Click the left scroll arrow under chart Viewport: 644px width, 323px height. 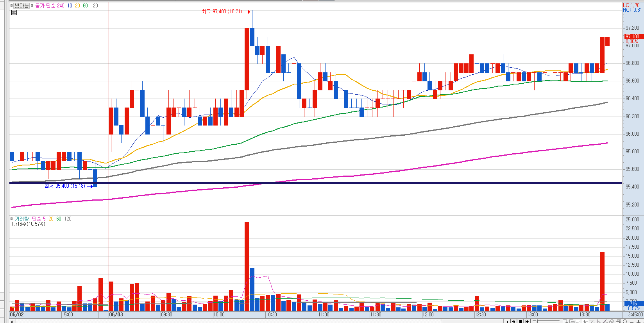[x=12, y=321]
